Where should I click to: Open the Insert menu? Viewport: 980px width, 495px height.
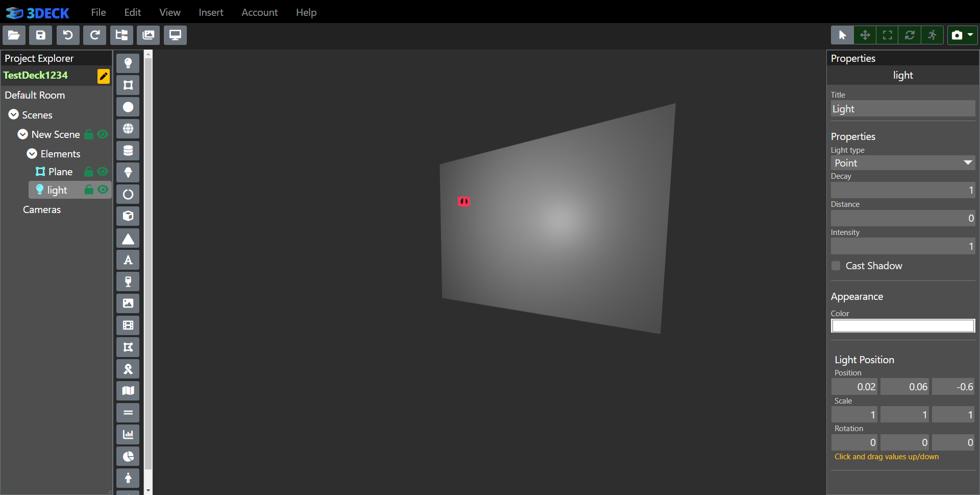tap(211, 12)
